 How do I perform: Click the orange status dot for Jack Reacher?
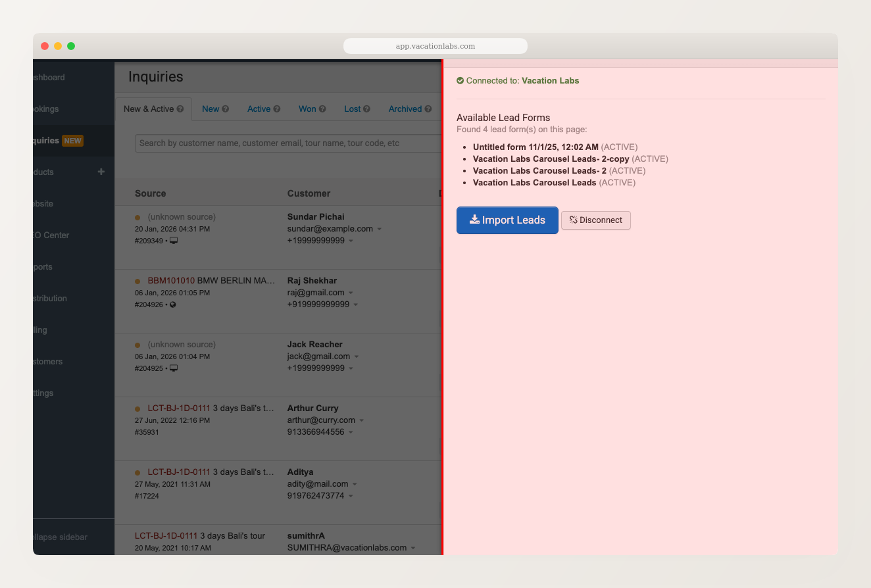[137, 343]
